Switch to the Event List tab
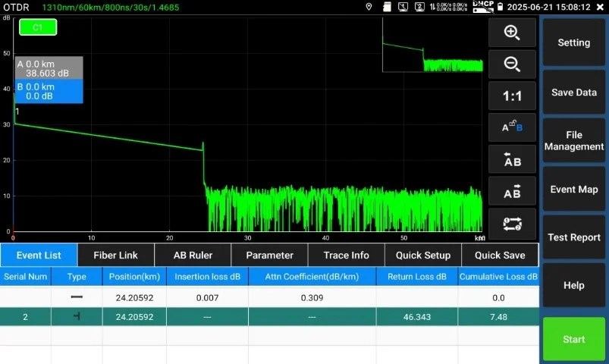The width and height of the screenshot is (609, 364). [39, 256]
